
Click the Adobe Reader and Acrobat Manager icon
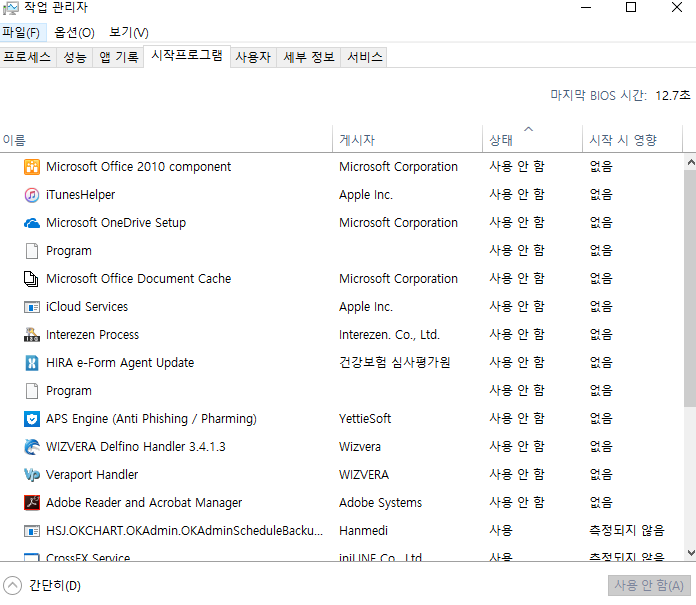coord(32,502)
